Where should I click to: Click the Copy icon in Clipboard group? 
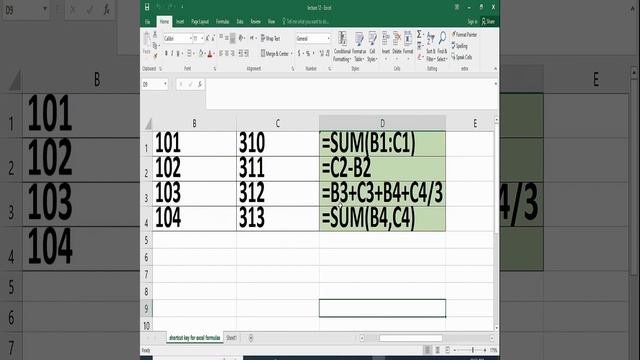pyautogui.click(x=155, y=46)
